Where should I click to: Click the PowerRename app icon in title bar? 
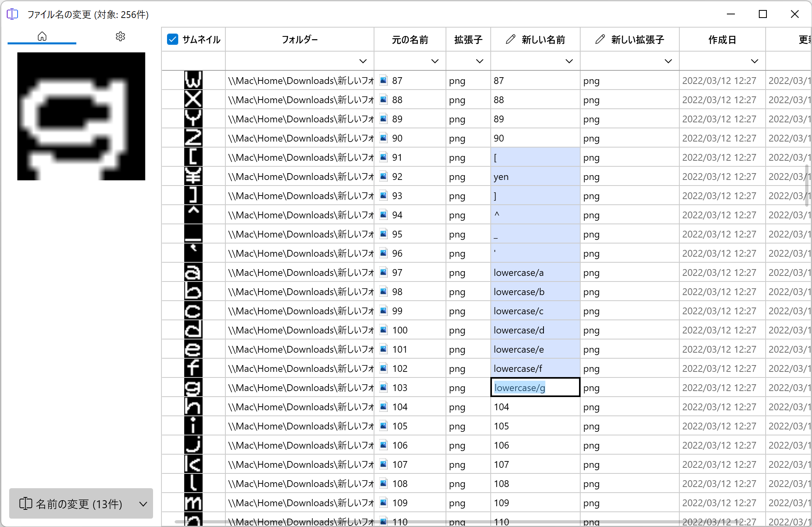coord(12,14)
